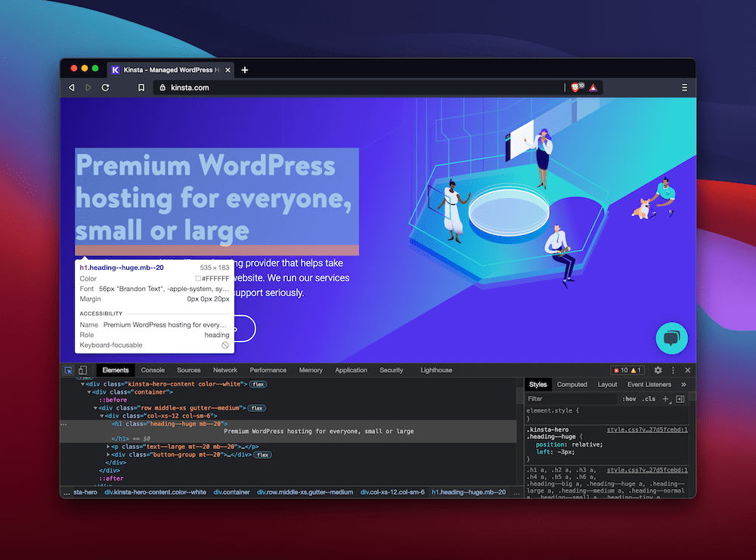756x560 pixels.
Task: Bookmark this page with the bookmark icon
Action: pos(141,88)
